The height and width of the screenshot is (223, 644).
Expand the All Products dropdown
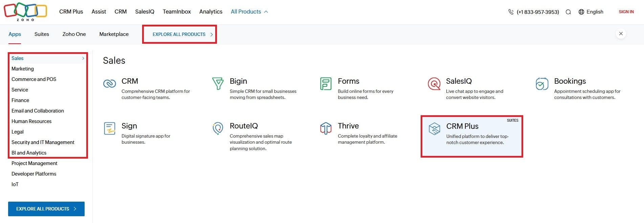click(249, 11)
